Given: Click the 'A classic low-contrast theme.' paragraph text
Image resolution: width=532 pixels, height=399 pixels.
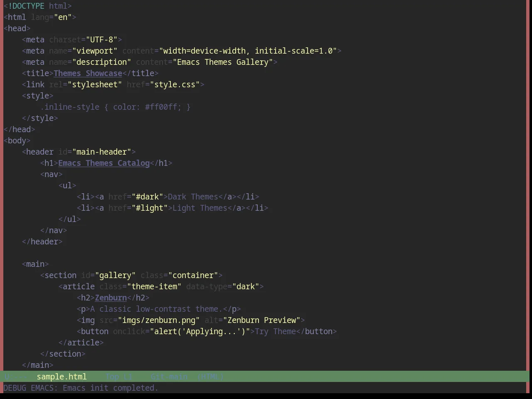Looking at the screenshot, I should pyautogui.click(x=156, y=309).
